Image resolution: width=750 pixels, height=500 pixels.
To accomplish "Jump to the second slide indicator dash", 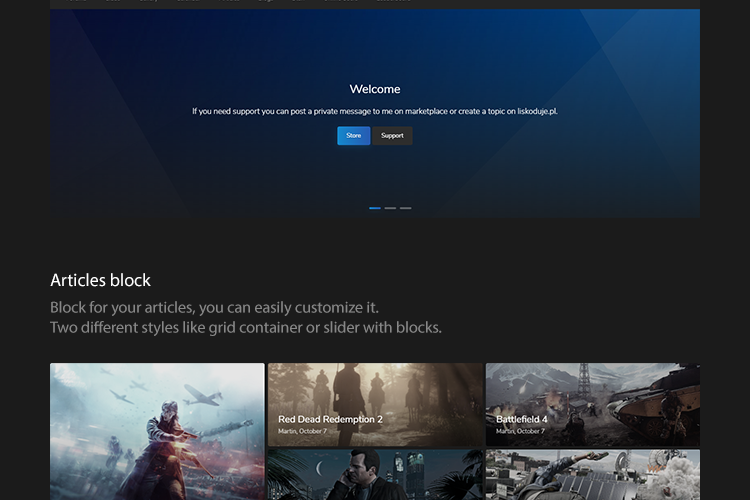I will (390, 208).
